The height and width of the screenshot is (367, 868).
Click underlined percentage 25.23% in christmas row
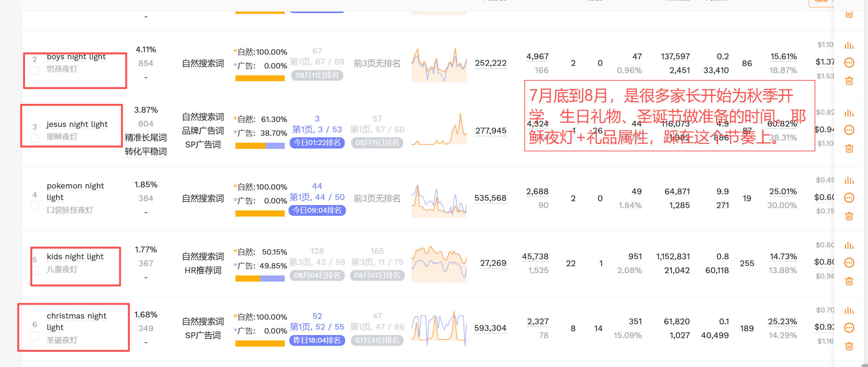[783, 322]
